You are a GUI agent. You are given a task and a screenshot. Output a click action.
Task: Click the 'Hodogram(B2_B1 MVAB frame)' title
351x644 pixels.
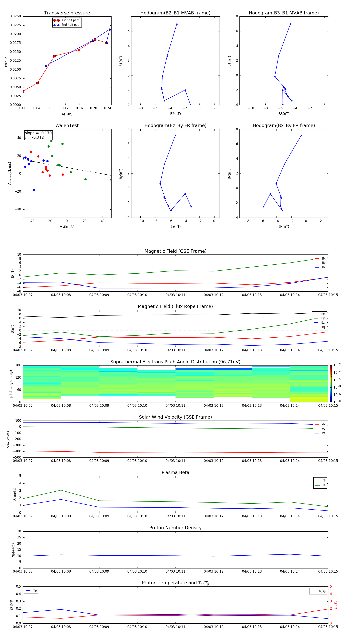tap(175, 13)
